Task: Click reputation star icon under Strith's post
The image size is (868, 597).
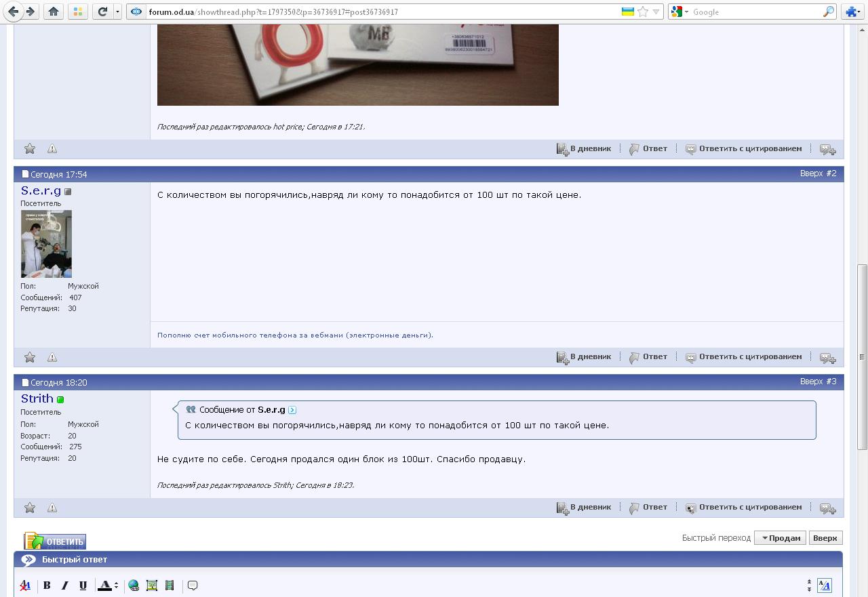Action: click(x=30, y=508)
